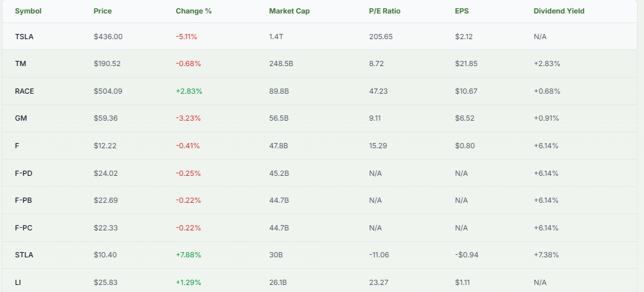644x292 pixels.
Task: Click the F-PC ticker symbol
Action: pos(24,228)
